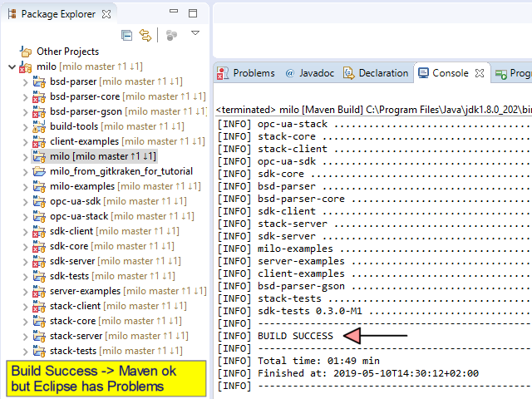Expand the client-examples project
The width and height of the screenshot is (532, 399).
pyautogui.click(x=25, y=142)
